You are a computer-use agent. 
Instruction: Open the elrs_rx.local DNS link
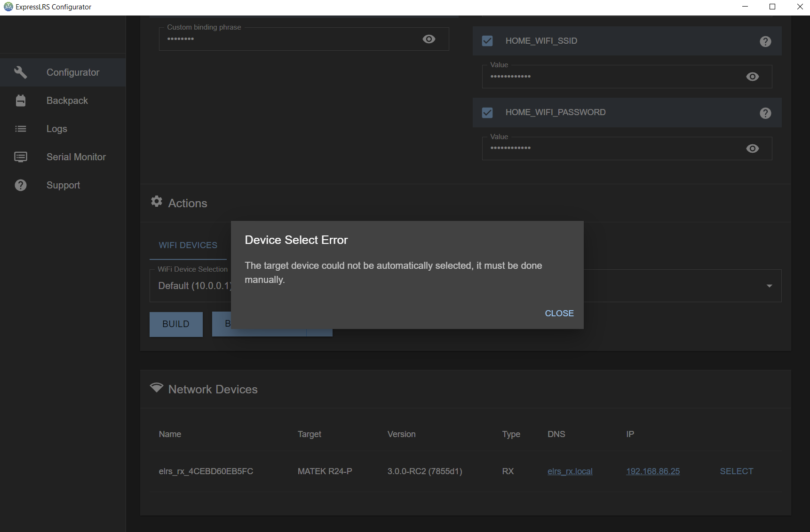(570, 471)
